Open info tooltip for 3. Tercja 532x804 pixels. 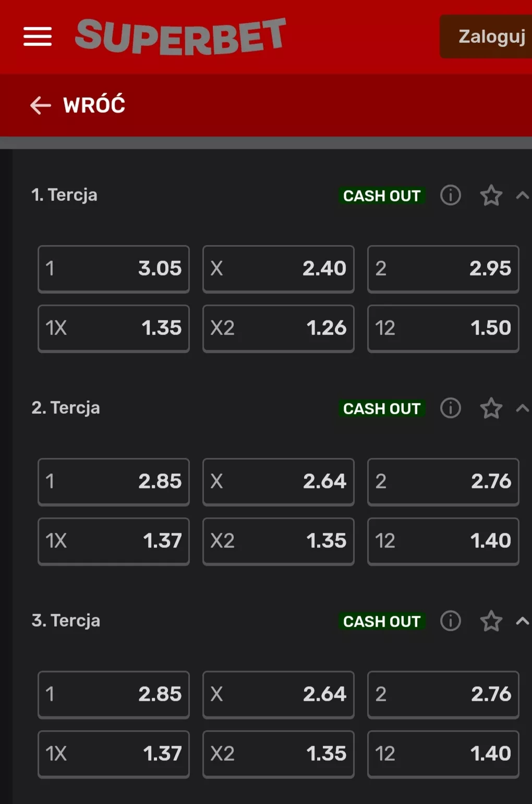pos(450,621)
